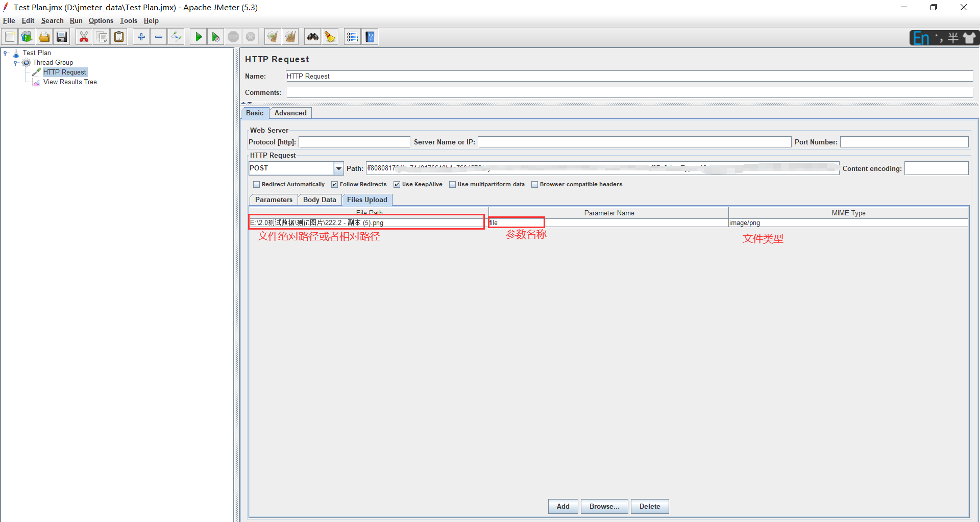980x522 pixels.
Task: Enable Redirect Automatically checkbox
Action: [x=256, y=185]
